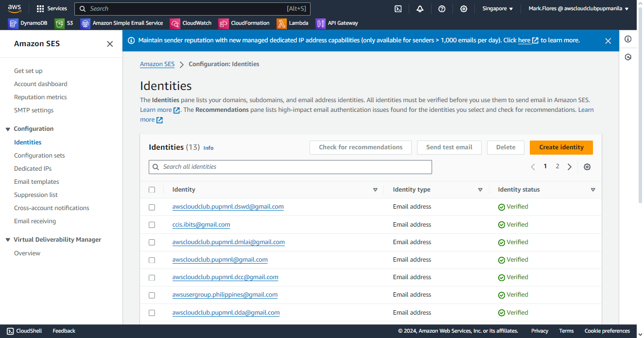644x338 pixels.
Task: Select all identities header checkbox
Action: (x=152, y=190)
